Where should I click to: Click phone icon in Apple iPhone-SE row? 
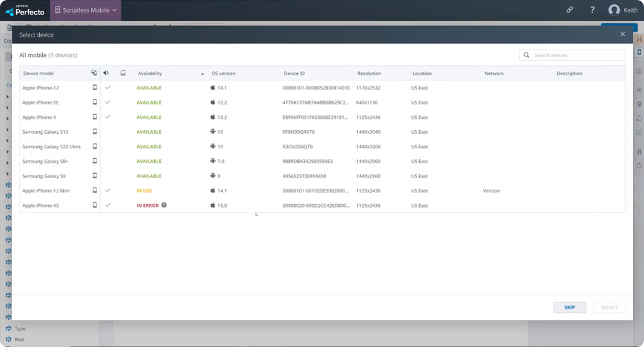coord(95,102)
